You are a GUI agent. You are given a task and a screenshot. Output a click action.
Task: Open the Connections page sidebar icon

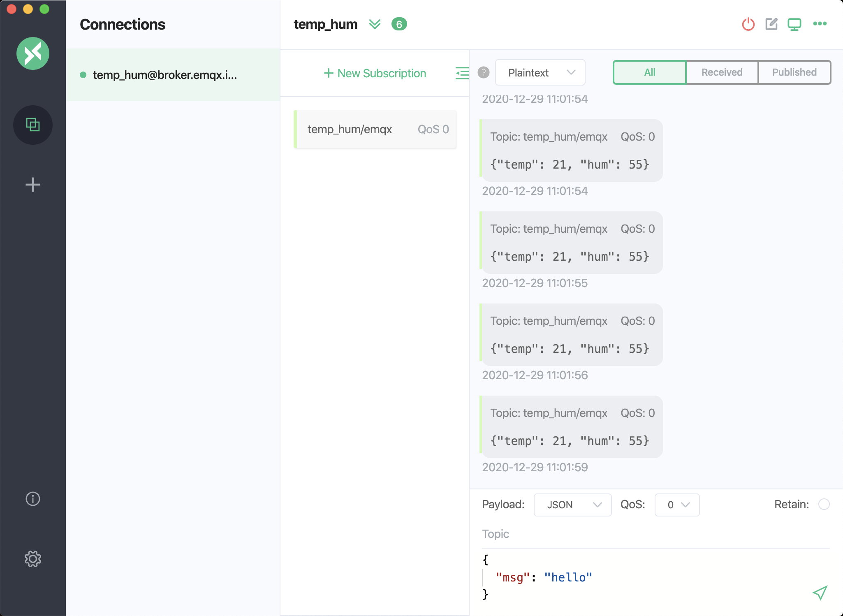click(33, 125)
